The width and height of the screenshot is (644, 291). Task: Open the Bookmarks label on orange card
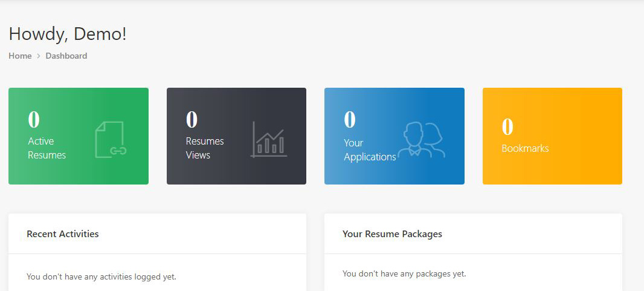click(525, 148)
